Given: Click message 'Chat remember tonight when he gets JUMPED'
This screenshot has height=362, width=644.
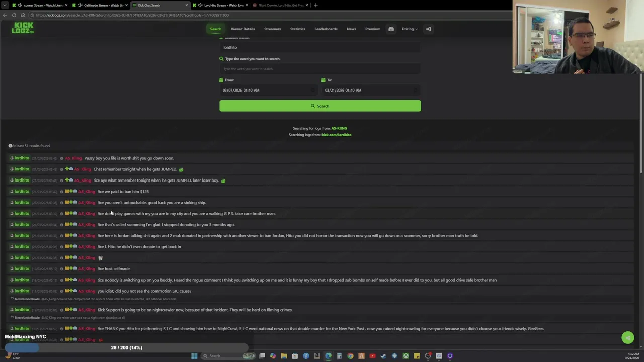Looking at the screenshot, I should (135, 169).
